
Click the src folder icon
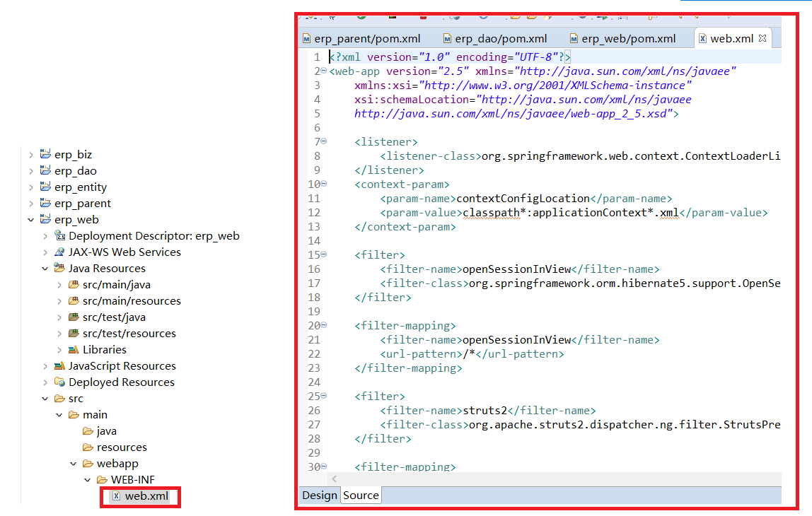[60, 399]
